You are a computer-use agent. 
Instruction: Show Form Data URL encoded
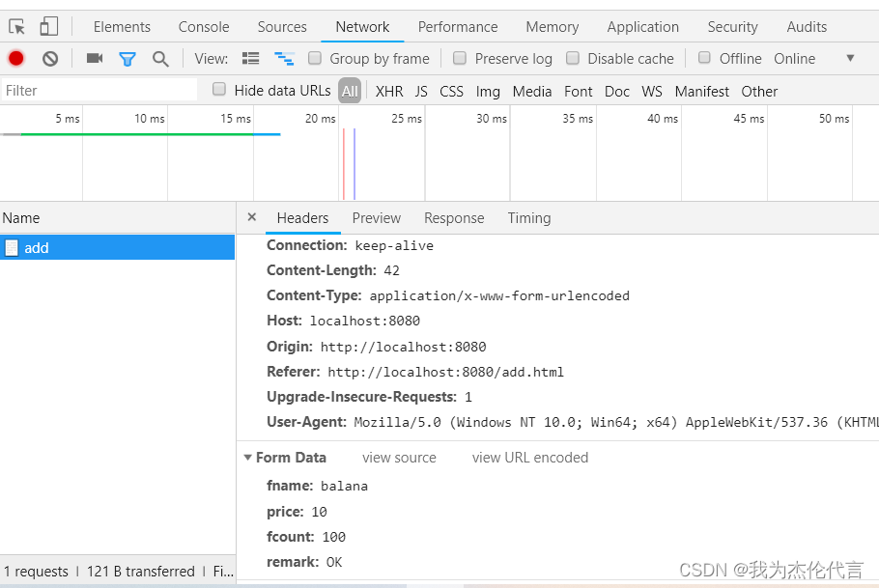click(529, 457)
